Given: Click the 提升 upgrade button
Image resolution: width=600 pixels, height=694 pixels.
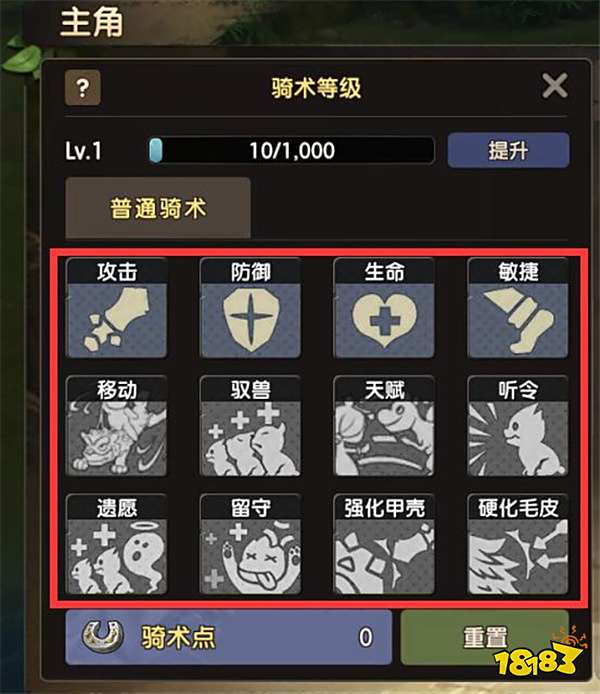Looking at the screenshot, I should [x=508, y=150].
